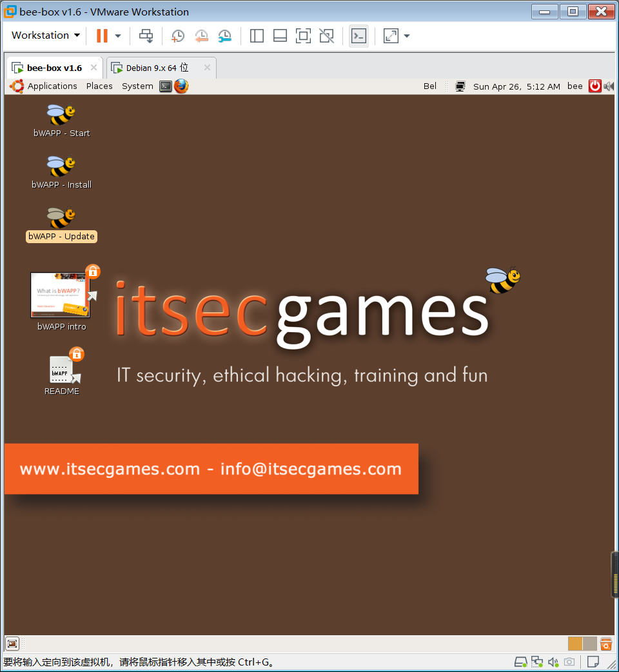Open the Workstation menu dropdown
Viewport: 619px width, 672px height.
(45, 35)
